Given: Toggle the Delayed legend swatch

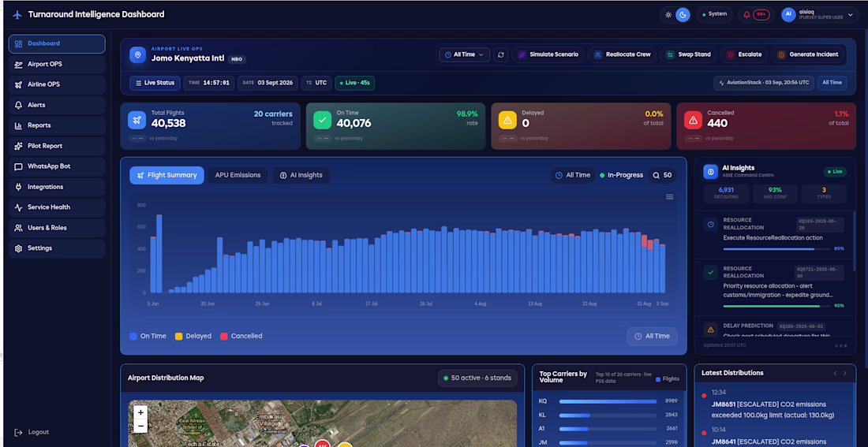Looking at the screenshot, I should click(x=179, y=337).
